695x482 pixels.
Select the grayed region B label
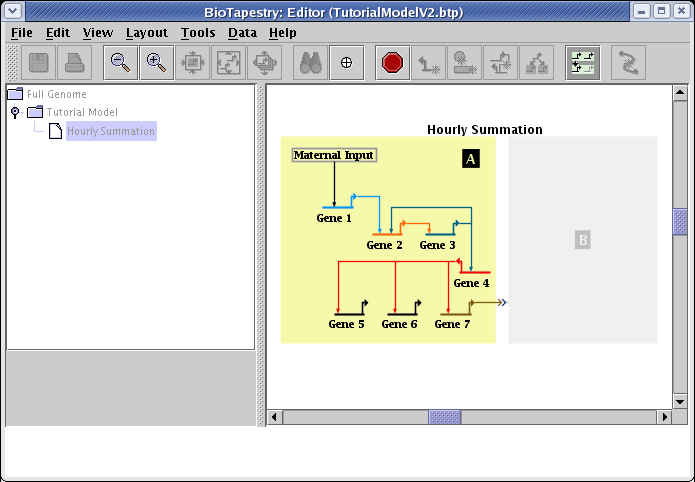click(583, 240)
